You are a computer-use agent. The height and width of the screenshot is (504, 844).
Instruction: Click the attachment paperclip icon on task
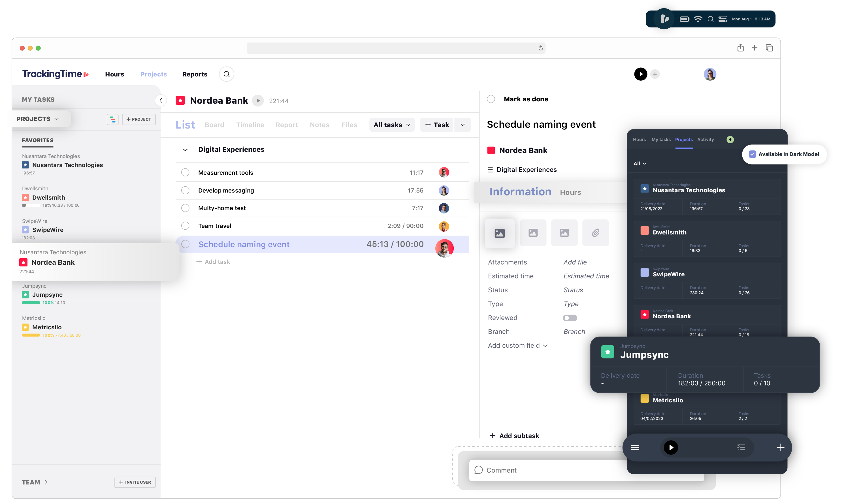click(x=595, y=233)
